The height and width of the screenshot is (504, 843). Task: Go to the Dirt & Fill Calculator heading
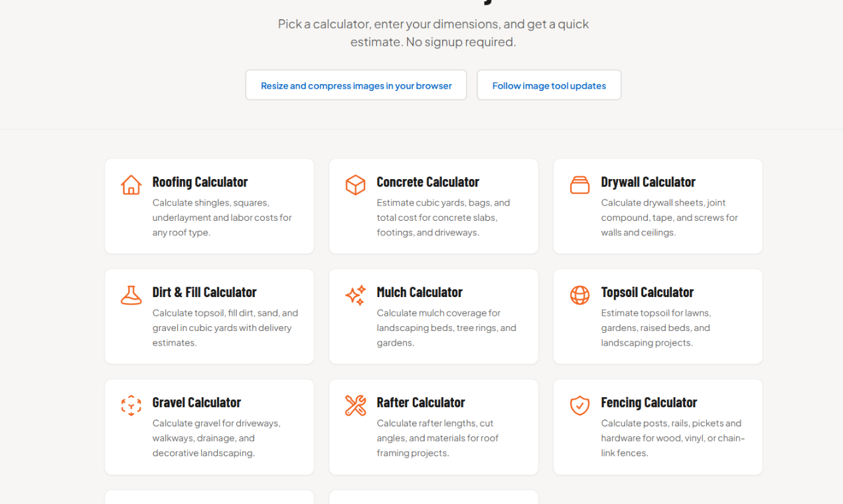click(204, 292)
